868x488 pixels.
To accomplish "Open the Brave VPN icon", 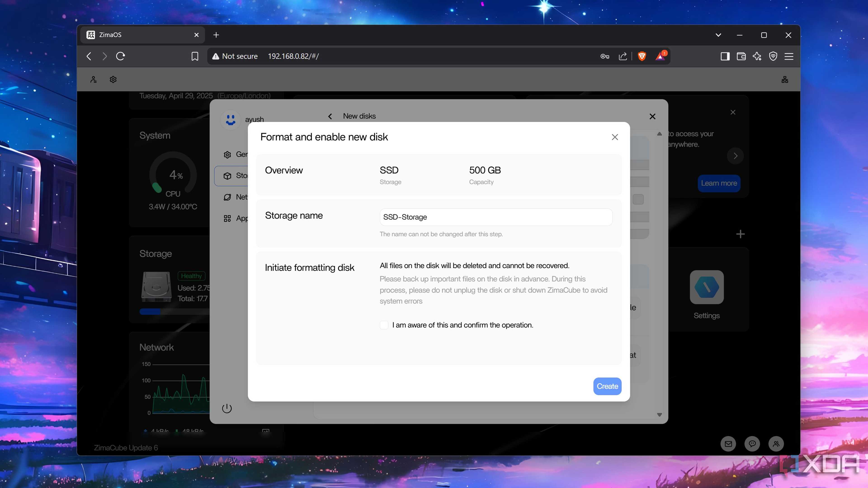I will pyautogui.click(x=773, y=56).
